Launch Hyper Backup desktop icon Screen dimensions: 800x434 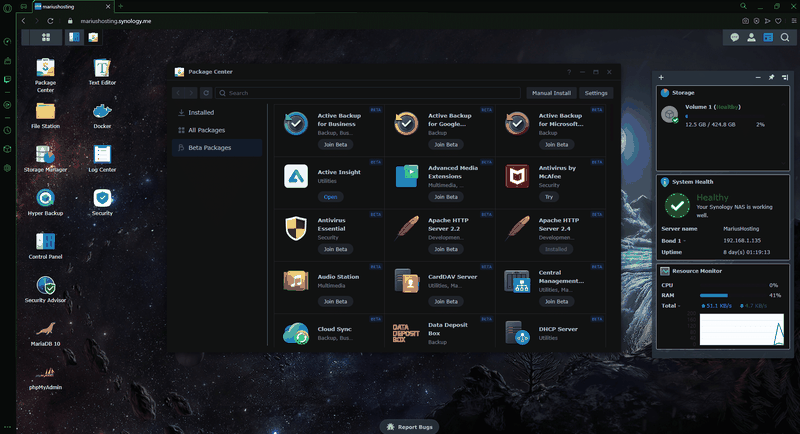(x=45, y=202)
